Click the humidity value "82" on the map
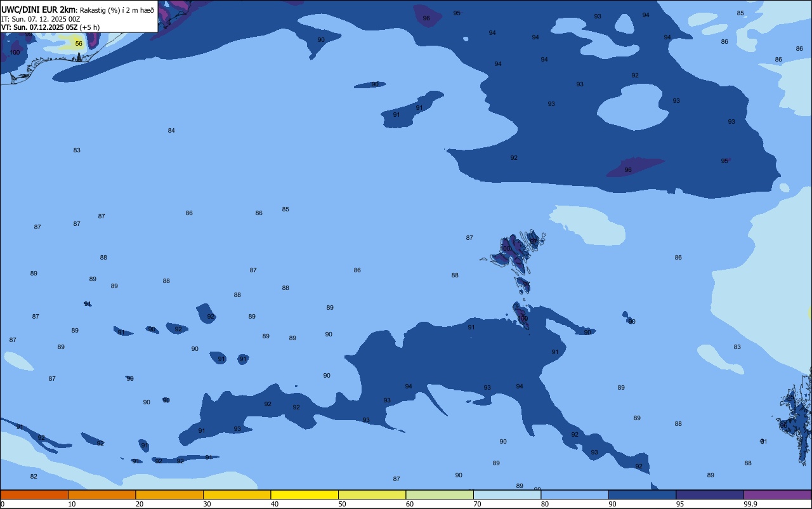812x509 pixels. click(x=34, y=477)
